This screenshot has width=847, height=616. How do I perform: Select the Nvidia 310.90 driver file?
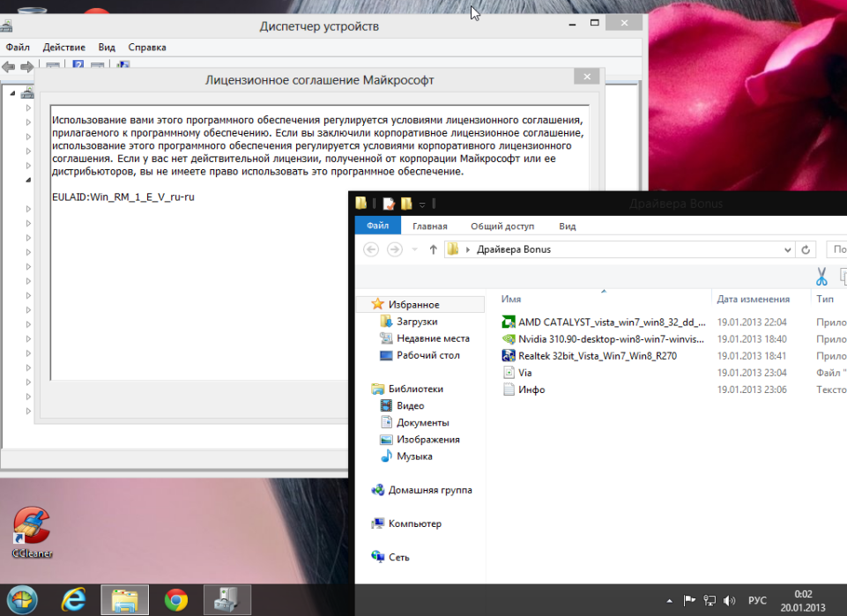coord(604,339)
